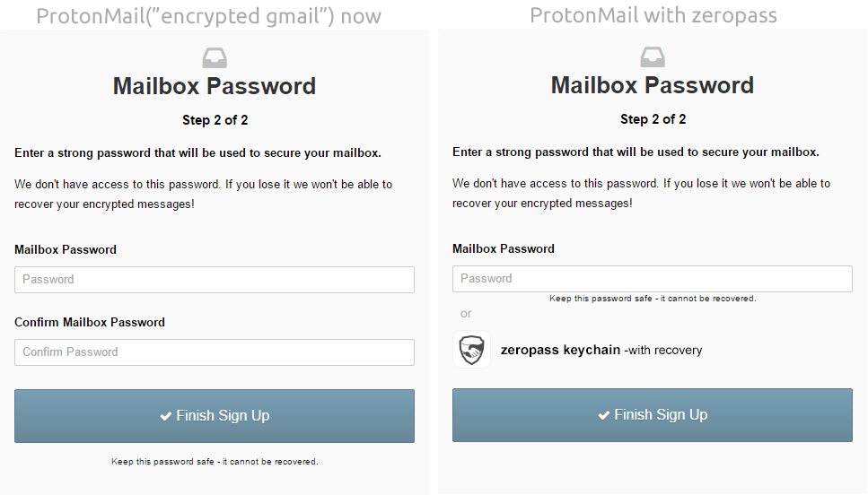The height and width of the screenshot is (495, 868).
Task: Click the "Keep this password safe" note under the left button
Action: (215, 462)
